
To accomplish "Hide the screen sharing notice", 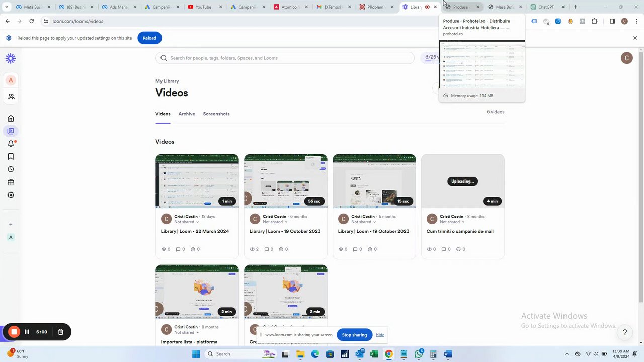I will point(380,335).
